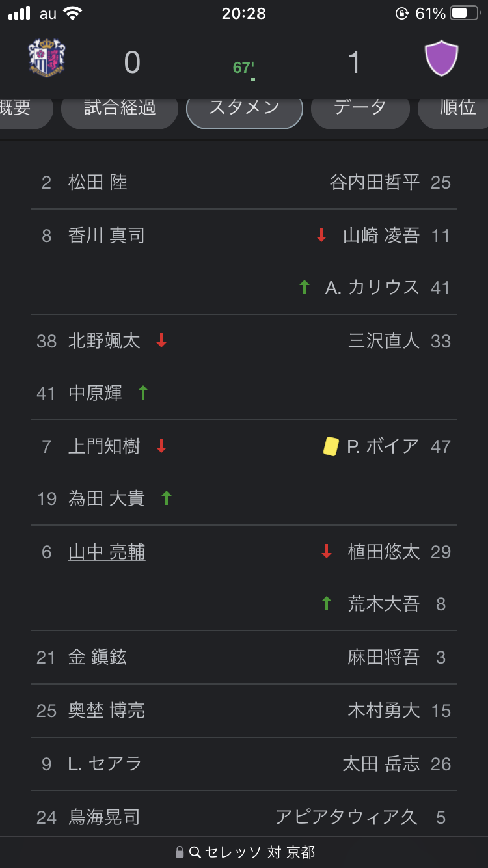Screen dimensions: 488x868
Task: Tap green up arrow beside 為田 大貴
Action: click(x=167, y=498)
